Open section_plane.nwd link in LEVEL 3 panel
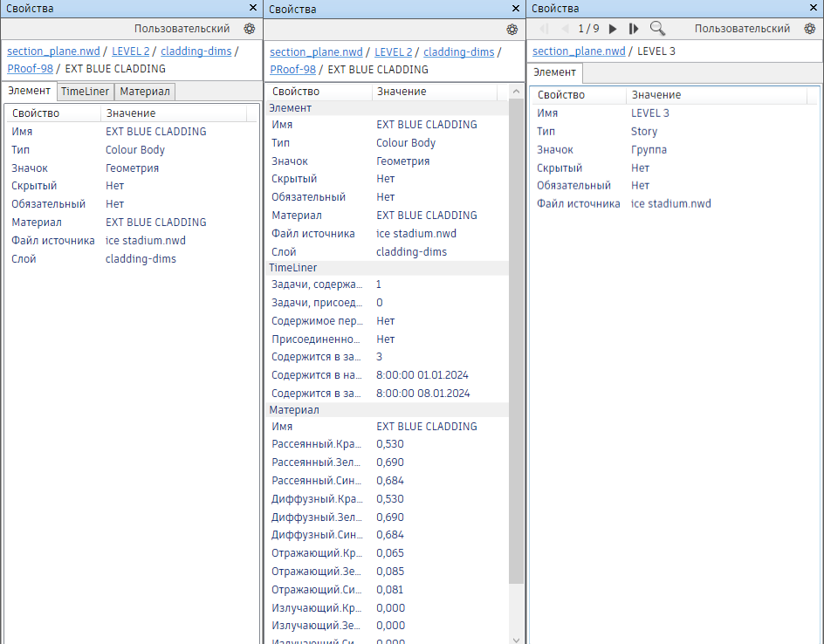 [579, 51]
